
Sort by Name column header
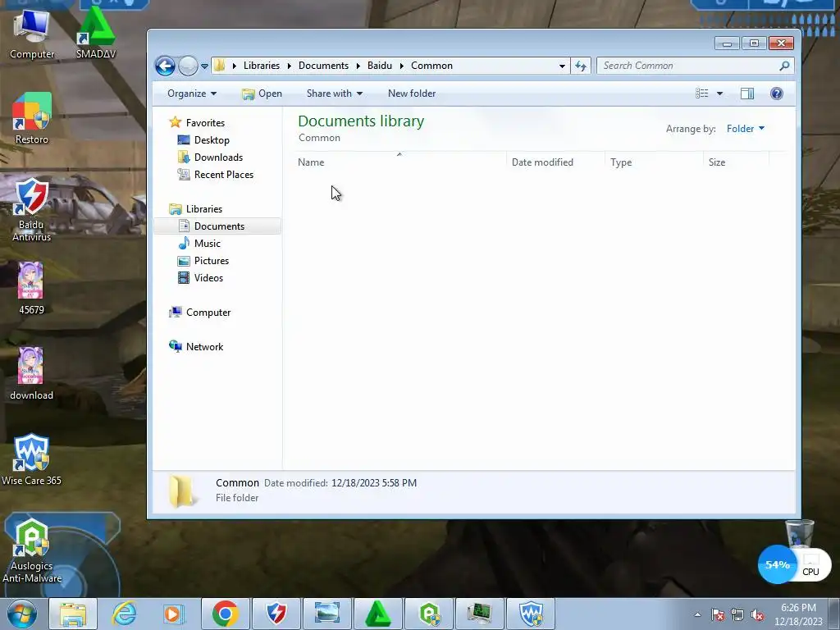click(x=399, y=162)
